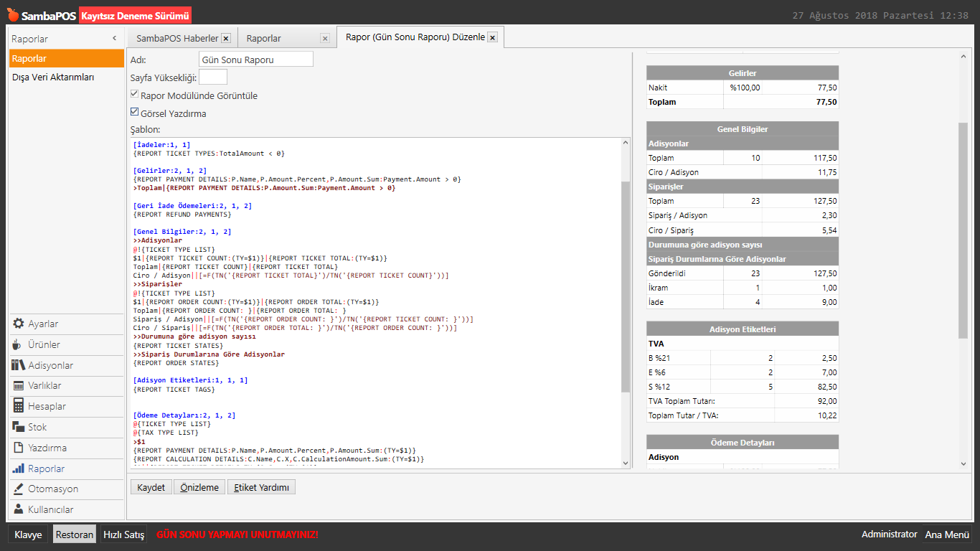The height and width of the screenshot is (551, 980).
Task: Click the SambaPOS tomato logo
Action: [x=12, y=15]
